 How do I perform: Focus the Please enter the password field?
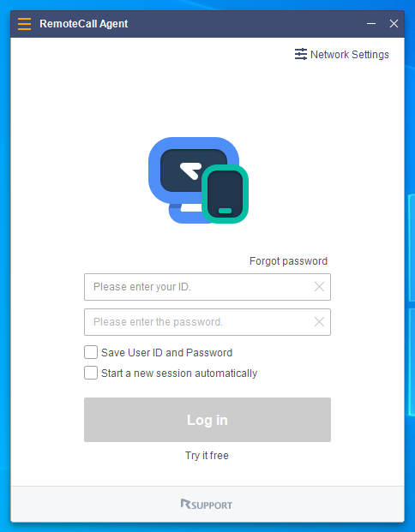pos(207,322)
